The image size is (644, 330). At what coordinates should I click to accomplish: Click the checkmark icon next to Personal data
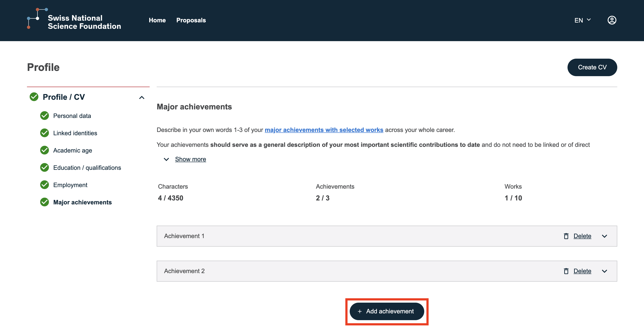(x=44, y=116)
